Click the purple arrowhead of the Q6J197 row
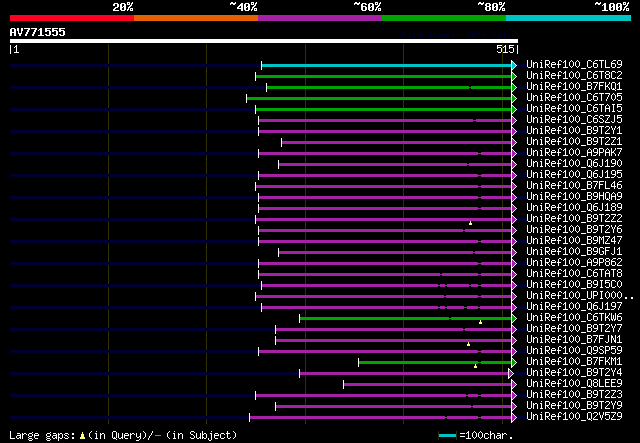The image size is (640, 443). coord(514,308)
